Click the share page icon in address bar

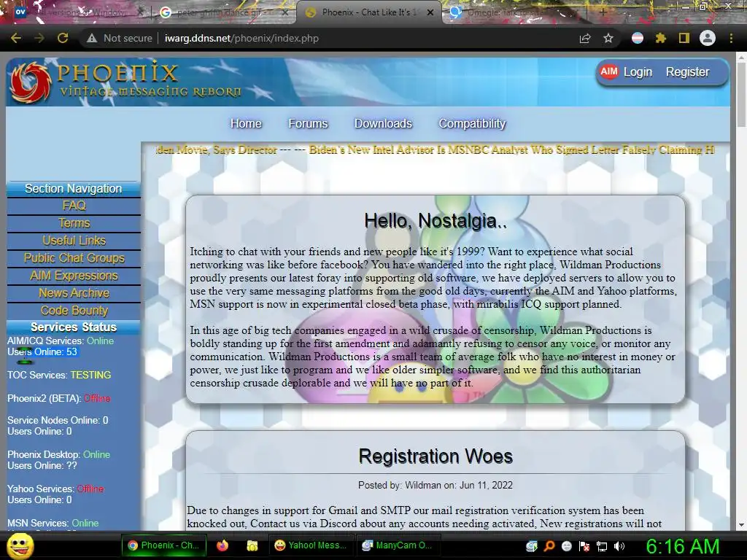coord(585,38)
